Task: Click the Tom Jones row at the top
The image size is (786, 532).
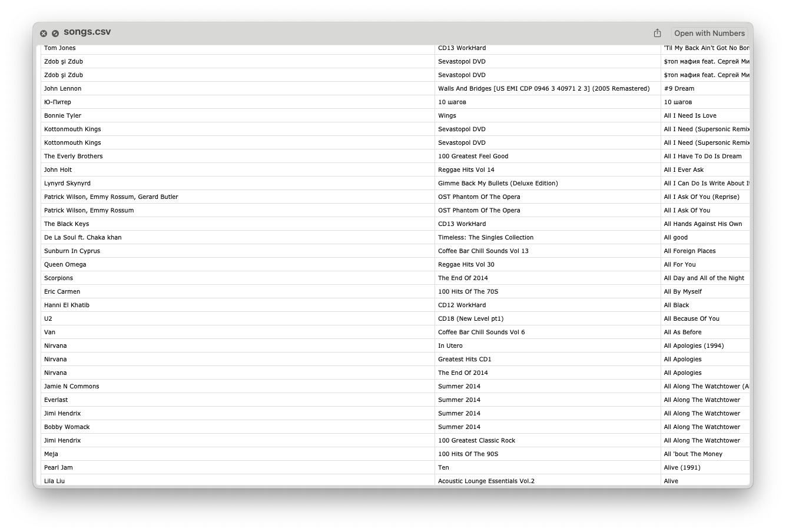Action: tap(236, 48)
